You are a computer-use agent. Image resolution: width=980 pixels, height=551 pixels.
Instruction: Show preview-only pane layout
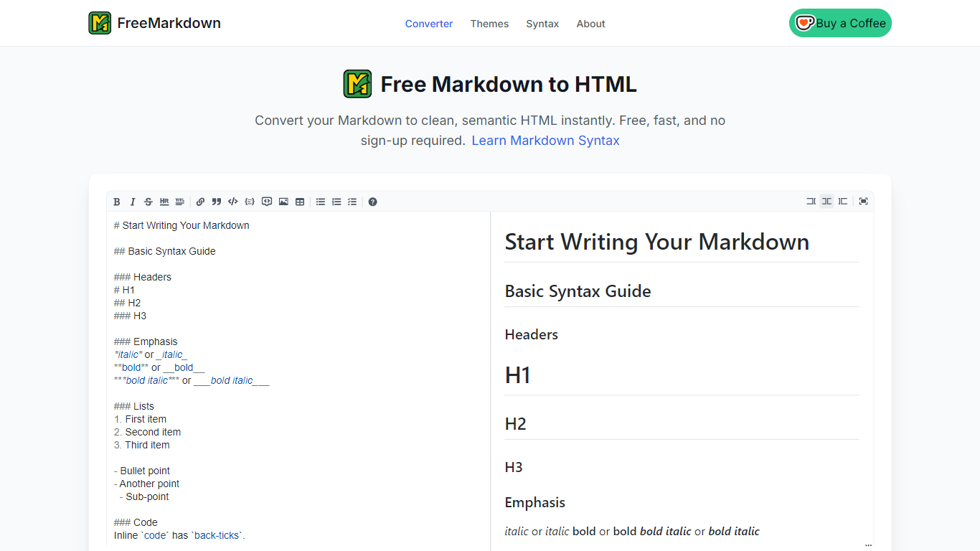pyautogui.click(x=843, y=202)
